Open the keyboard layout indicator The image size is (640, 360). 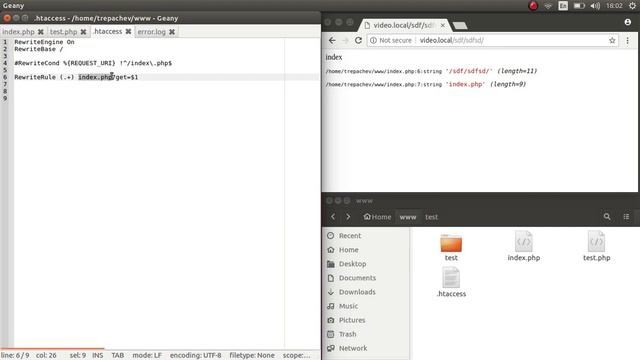coord(563,6)
